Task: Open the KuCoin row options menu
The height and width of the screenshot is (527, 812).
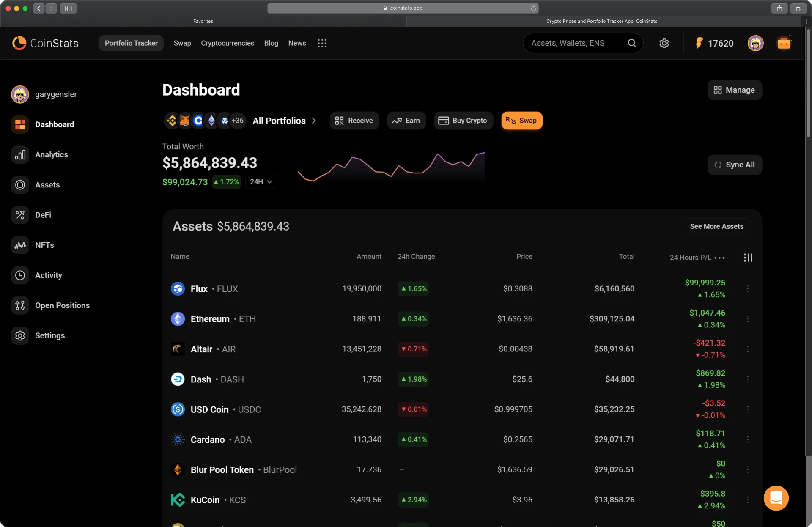Action: click(x=748, y=500)
